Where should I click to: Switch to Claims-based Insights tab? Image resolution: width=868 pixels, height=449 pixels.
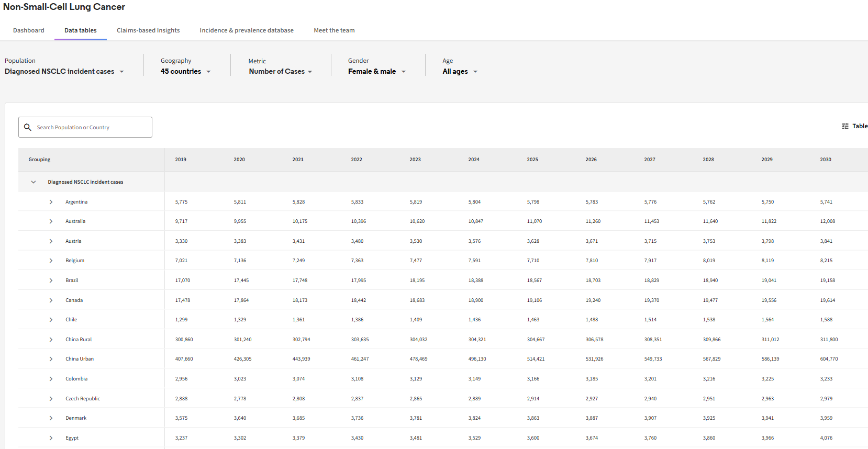[x=148, y=30]
